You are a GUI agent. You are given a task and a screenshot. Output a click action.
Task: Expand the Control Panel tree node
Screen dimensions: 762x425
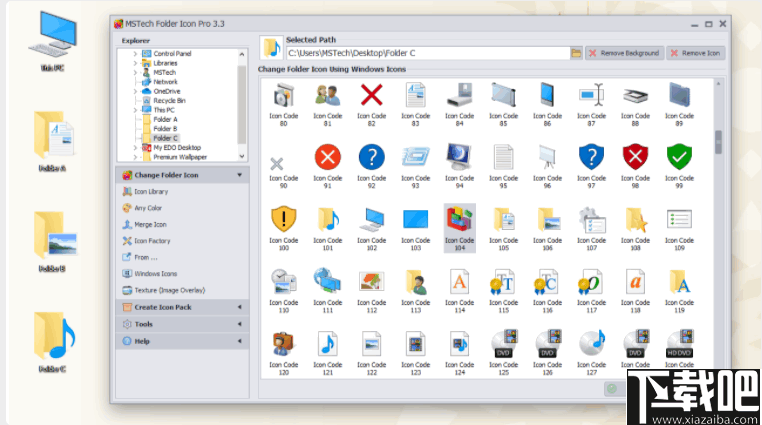click(x=135, y=53)
